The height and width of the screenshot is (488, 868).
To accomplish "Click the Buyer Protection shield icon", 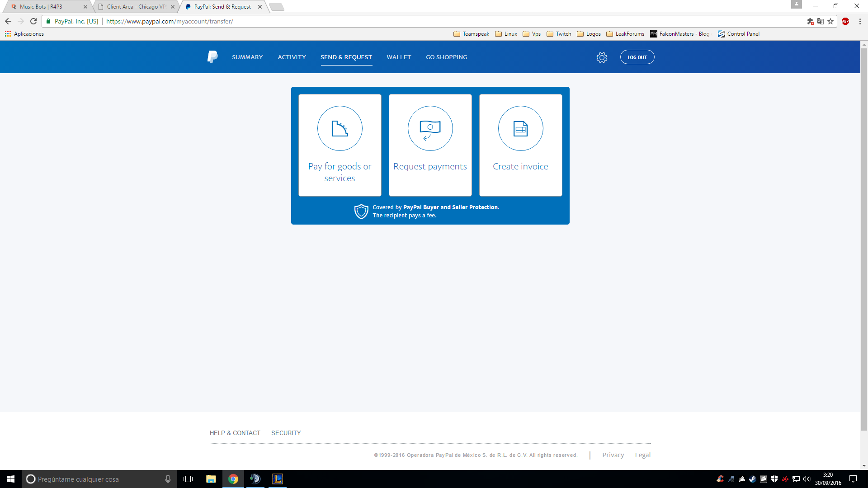I will tap(361, 211).
